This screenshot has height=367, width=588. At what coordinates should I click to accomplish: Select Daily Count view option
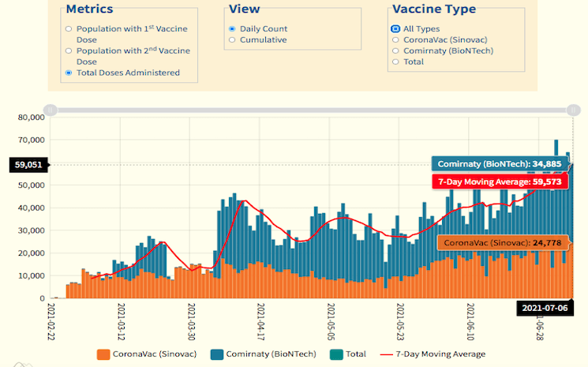[x=232, y=28]
